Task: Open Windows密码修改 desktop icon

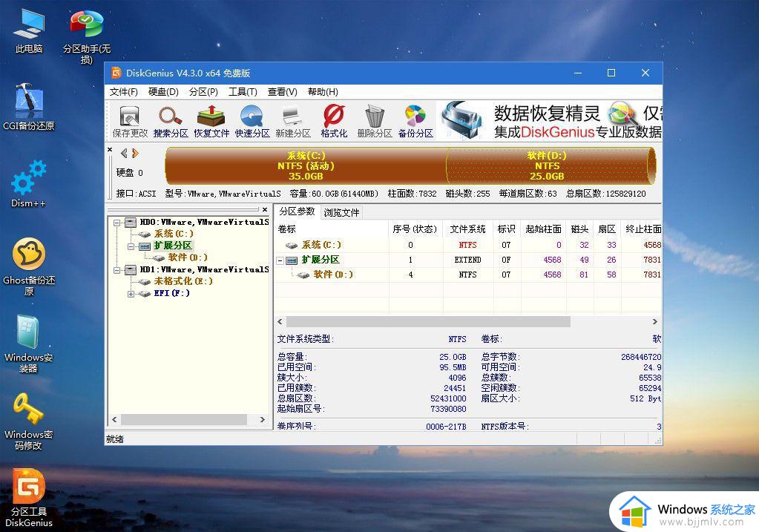Action: 28,421
